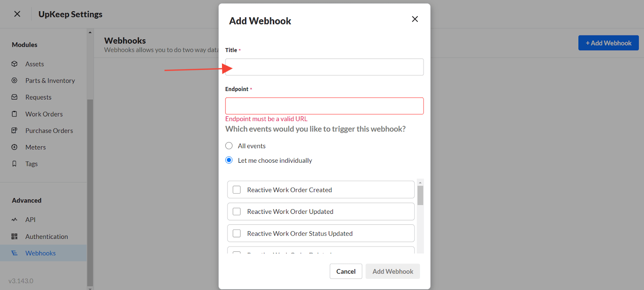Click the Authentication QR icon
The width and height of the screenshot is (644, 290).
(14, 236)
